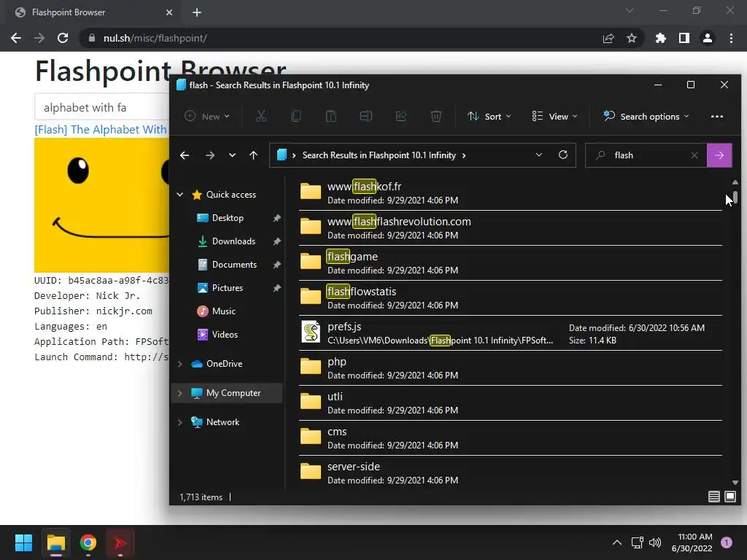Open recent locations dropdown arrow
Screen dimensions: 747x560
pos(232,155)
